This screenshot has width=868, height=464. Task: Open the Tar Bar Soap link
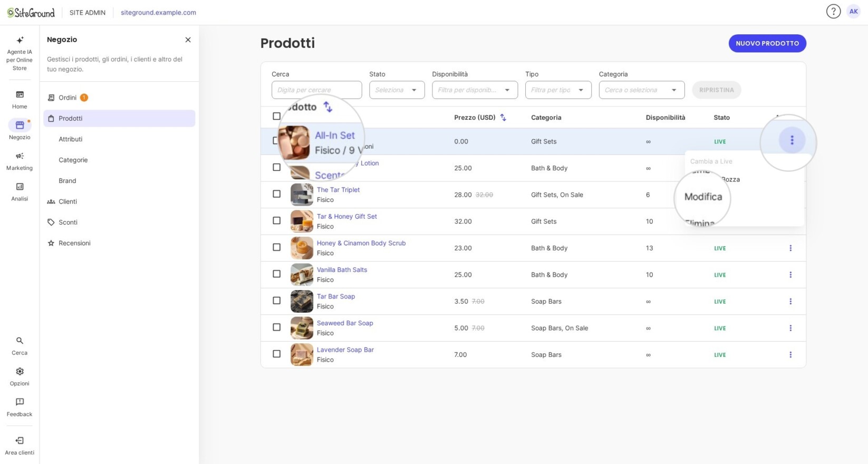coord(336,296)
